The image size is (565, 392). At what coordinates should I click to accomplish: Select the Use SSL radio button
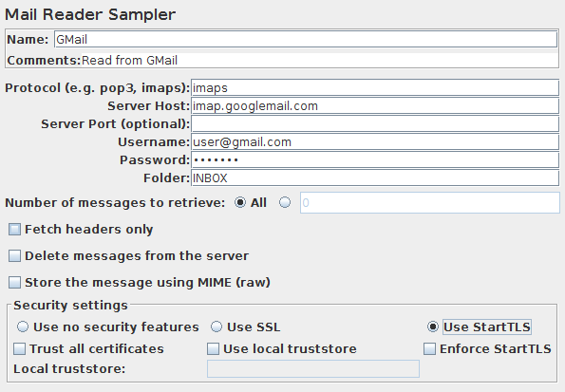[217, 327]
